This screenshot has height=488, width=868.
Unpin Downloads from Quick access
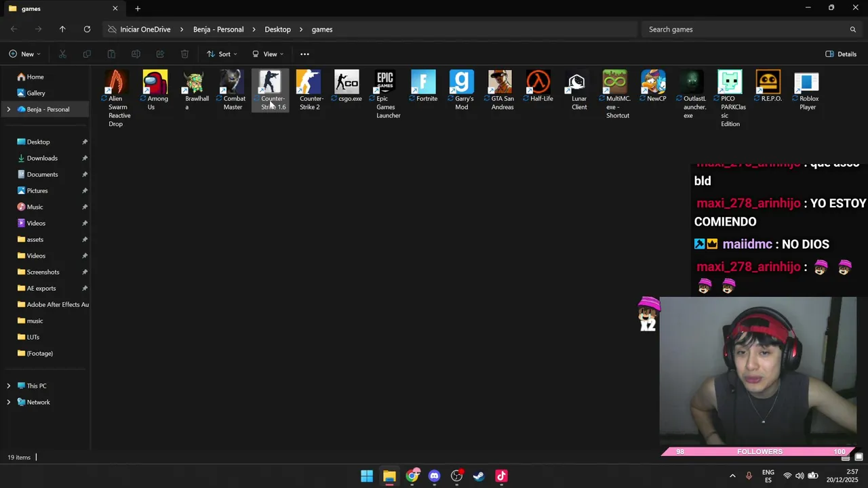coord(85,158)
